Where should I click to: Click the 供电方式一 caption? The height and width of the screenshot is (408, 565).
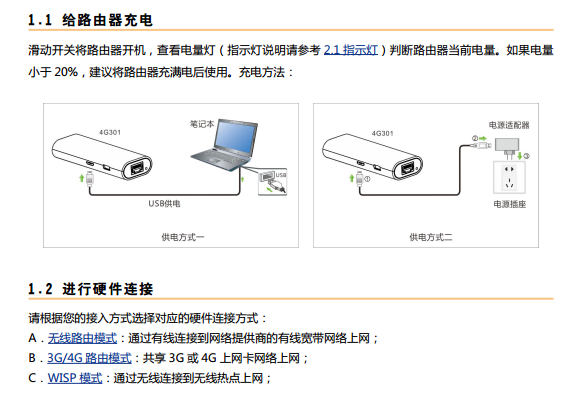click(183, 237)
